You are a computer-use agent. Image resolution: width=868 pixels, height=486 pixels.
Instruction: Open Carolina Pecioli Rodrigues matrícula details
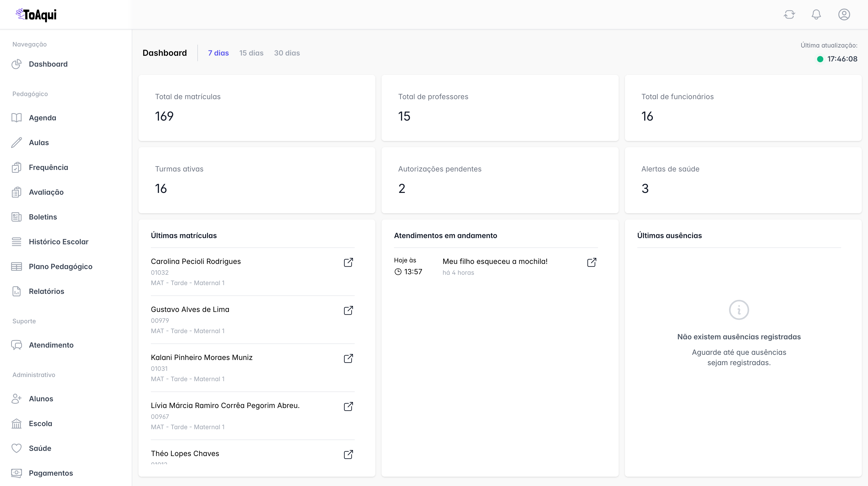(x=348, y=262)
